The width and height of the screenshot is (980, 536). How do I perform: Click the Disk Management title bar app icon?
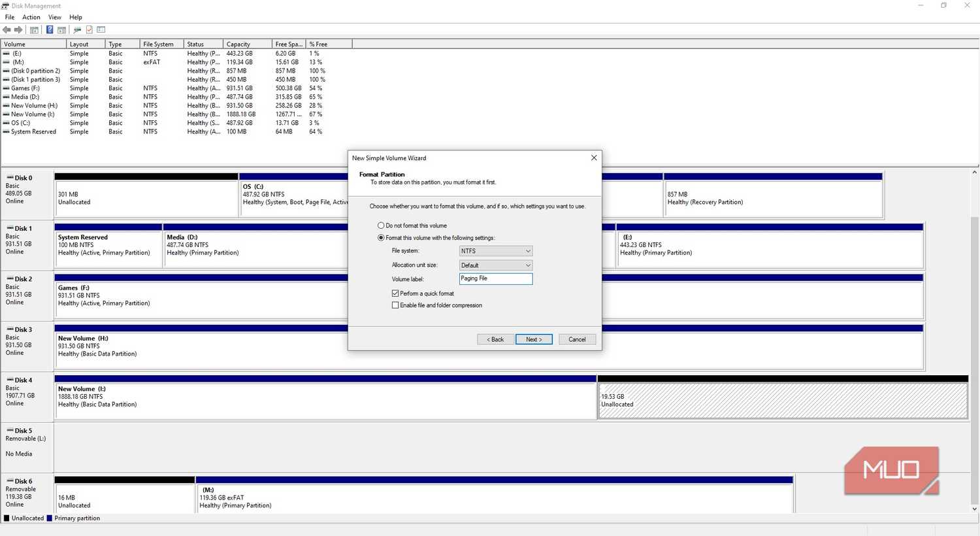click(5, 6)
